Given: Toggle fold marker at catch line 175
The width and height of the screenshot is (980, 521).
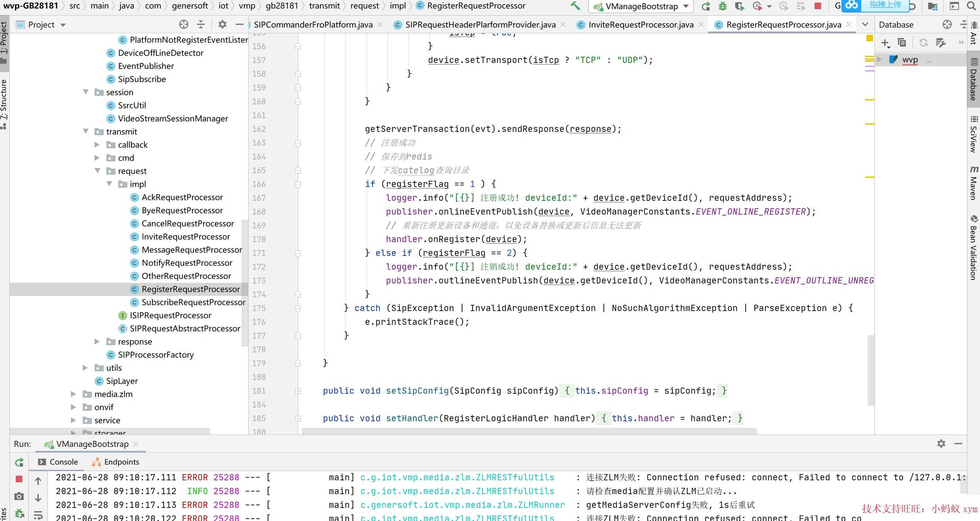Looking at the screenshot, I should (298, 308).
